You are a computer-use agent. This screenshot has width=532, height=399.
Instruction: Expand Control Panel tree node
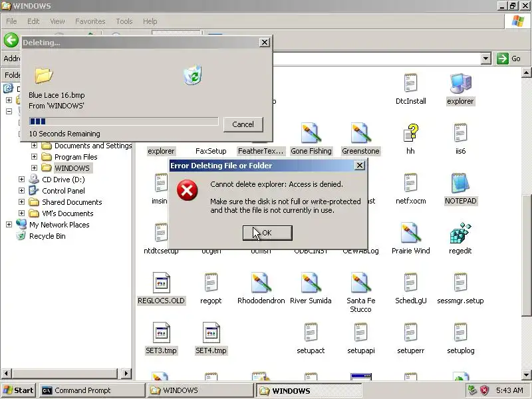(21, 191)
